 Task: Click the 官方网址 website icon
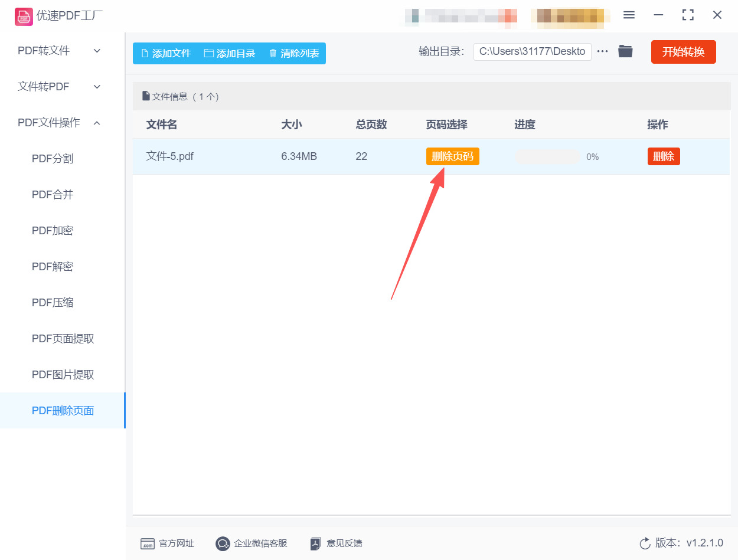[147, 543]
